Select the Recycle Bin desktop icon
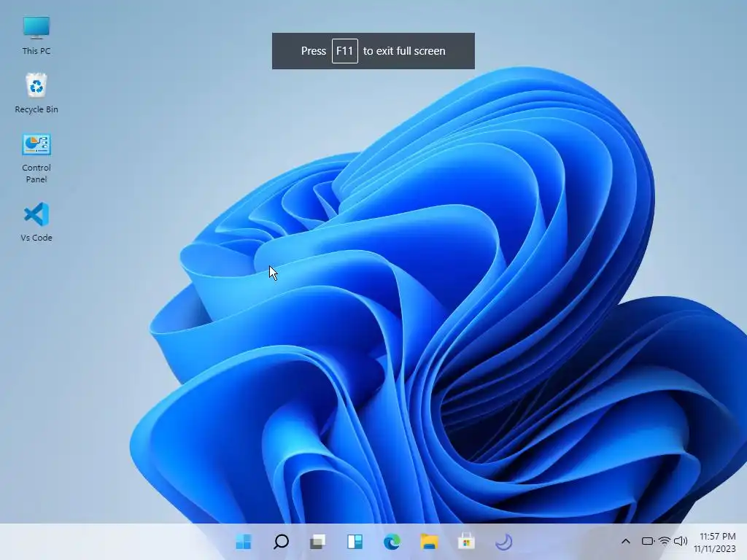 [x=36, y=93]
